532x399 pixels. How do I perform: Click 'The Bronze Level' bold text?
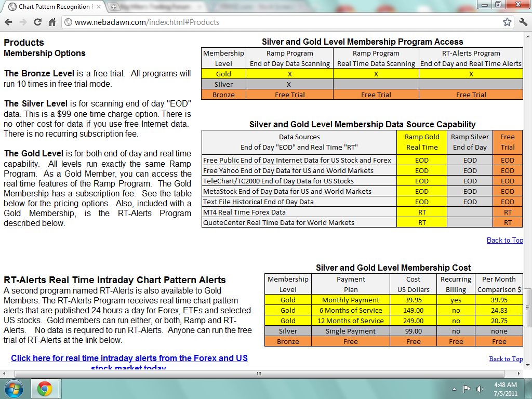pyautogui.click(x=39, y=73)
